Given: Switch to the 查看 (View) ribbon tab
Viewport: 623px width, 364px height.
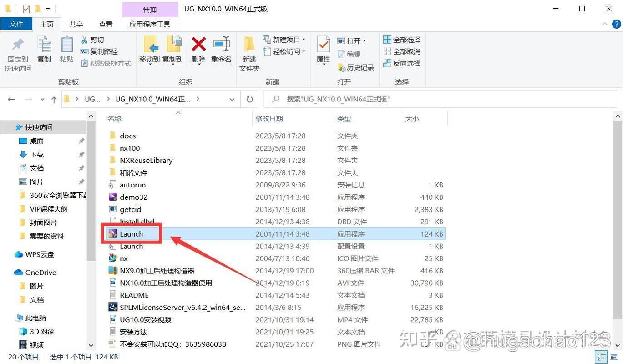Looking at the screenshot, I should (x=105, y=24).
